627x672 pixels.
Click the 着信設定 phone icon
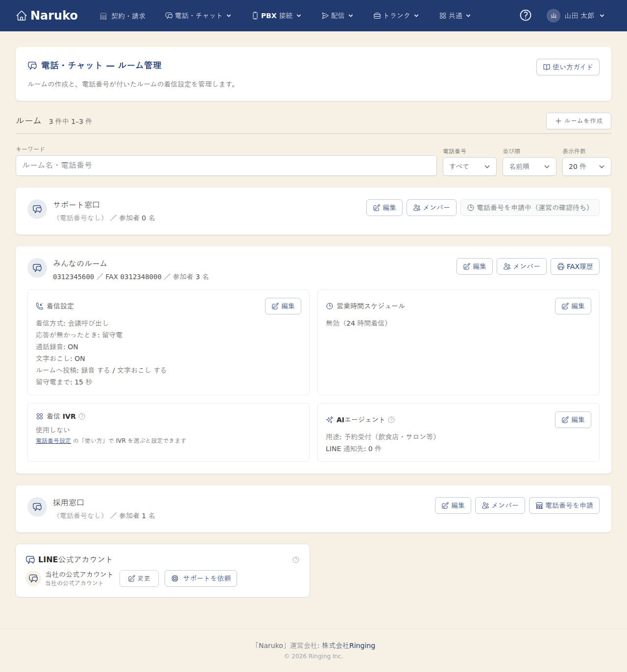[x=40, y=306]
